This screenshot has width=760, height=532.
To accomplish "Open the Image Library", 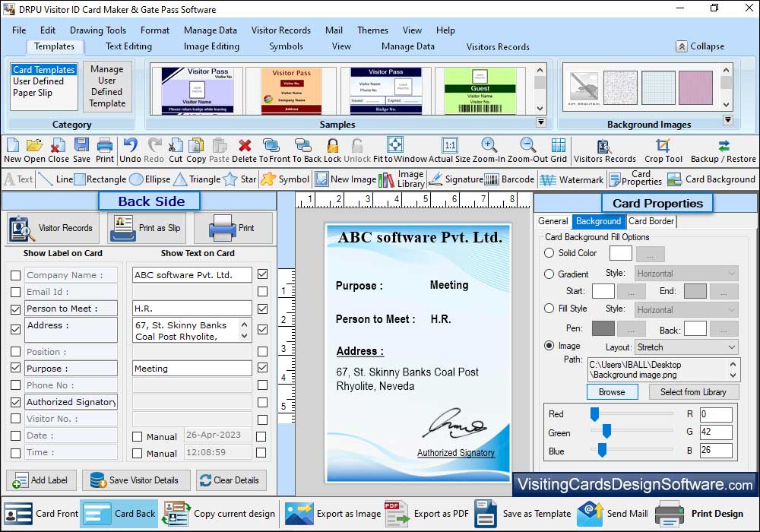I will [x=401, y=179].
